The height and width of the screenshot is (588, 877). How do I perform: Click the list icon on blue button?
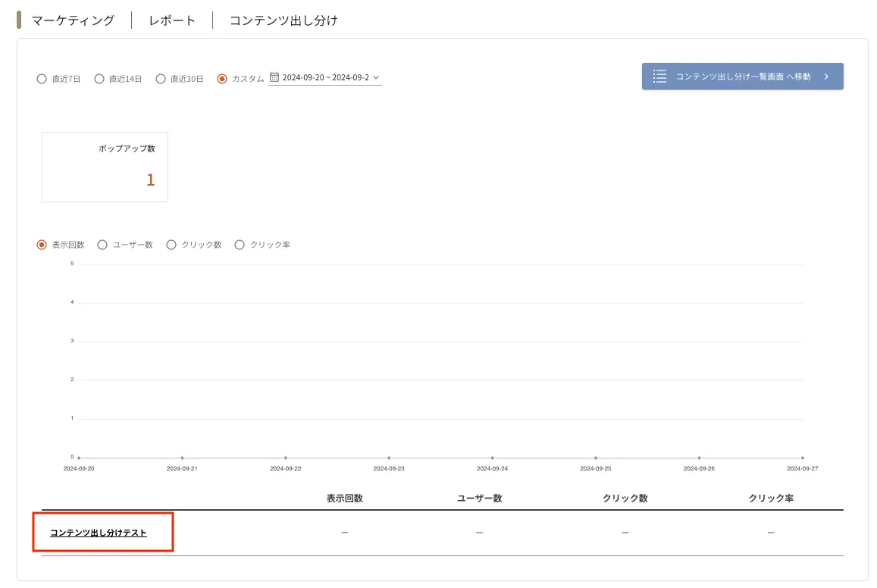[x=659, y=77]
